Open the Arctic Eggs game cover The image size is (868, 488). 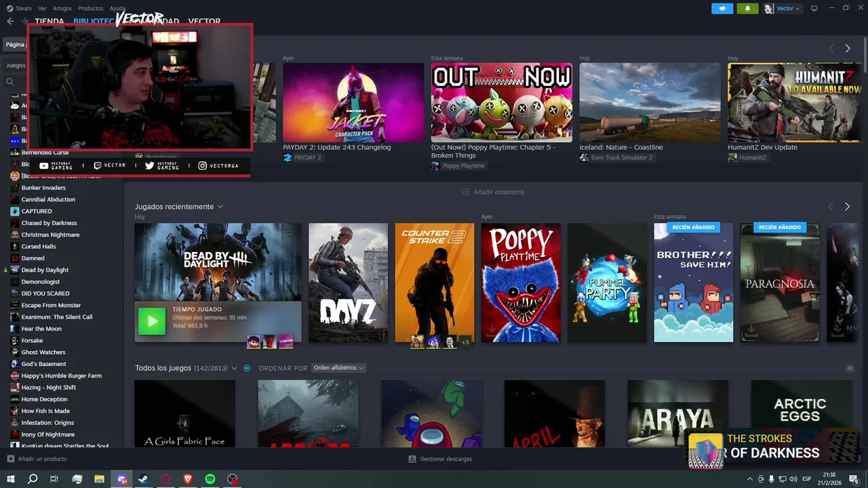point(800,413)
